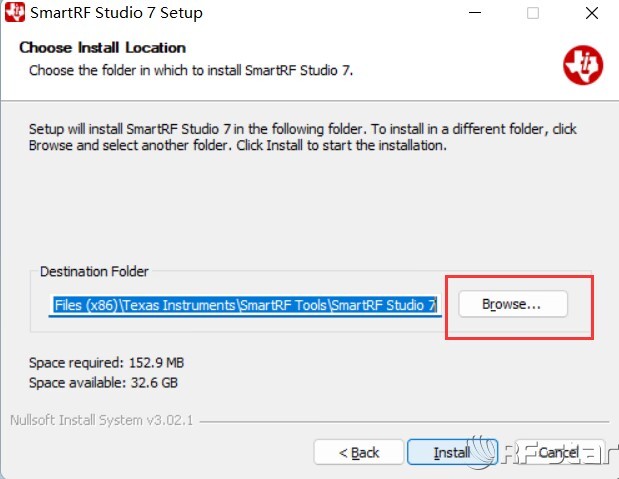Click the setup instructions paragraph text

pyautogui.click(x=302, y=137)
